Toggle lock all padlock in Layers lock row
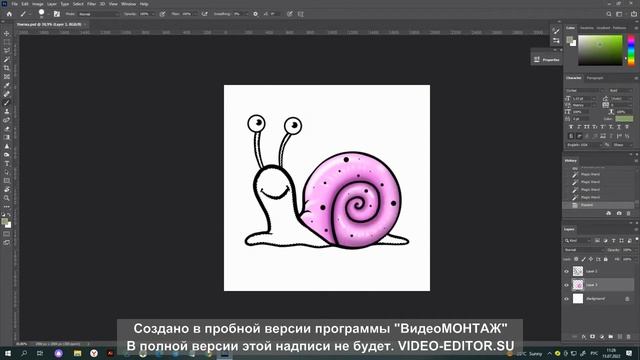Viewport: 640px width, 360px height. pos(606,259)
